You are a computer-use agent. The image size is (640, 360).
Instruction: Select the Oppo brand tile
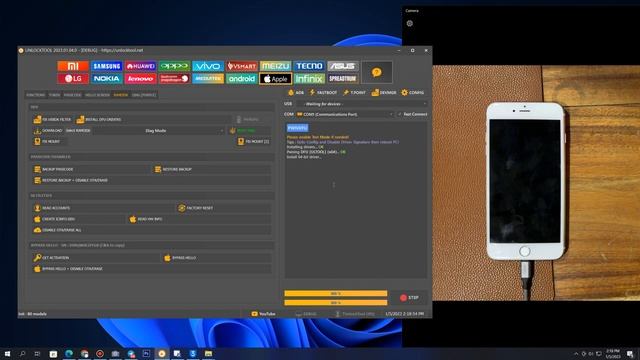(174, 66)
